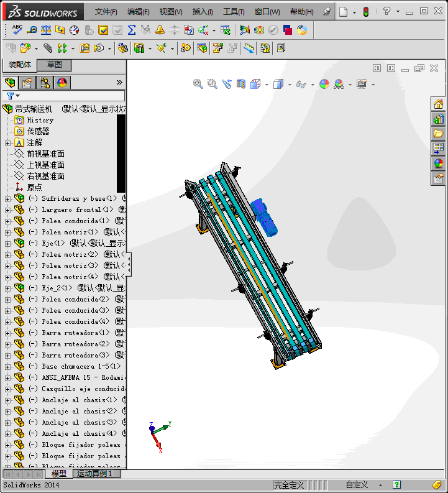Image resolution: width=448 pixels, height=493 pixels.
Task: Open View Settings dropdown arrow
Action: click(x=373, y=85)
